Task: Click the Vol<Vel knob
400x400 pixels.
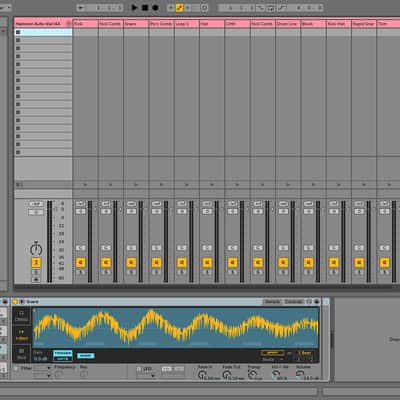Action: click(275, 375)
